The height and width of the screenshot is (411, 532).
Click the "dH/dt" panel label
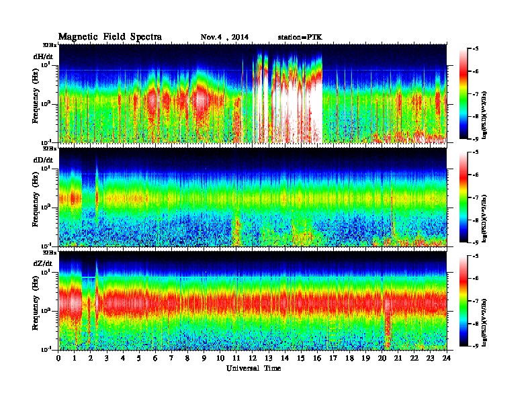tap(43, 56)
